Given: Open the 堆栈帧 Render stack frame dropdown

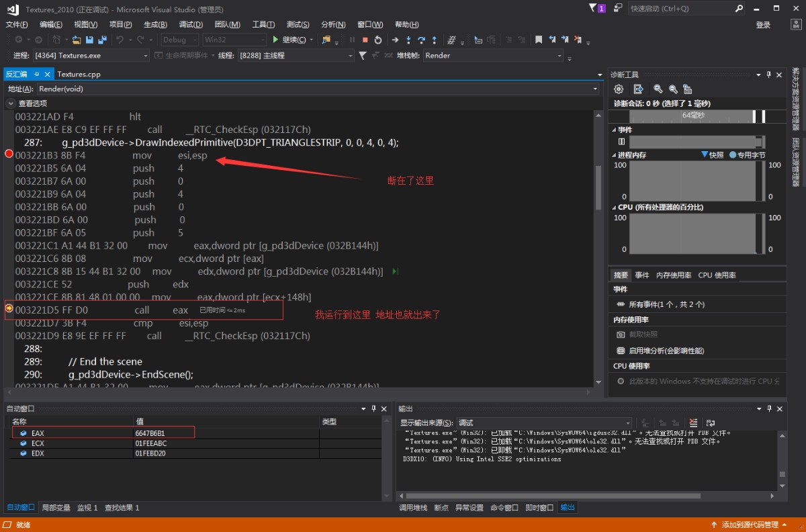Looking at the screenshot, I should (560, 56).
